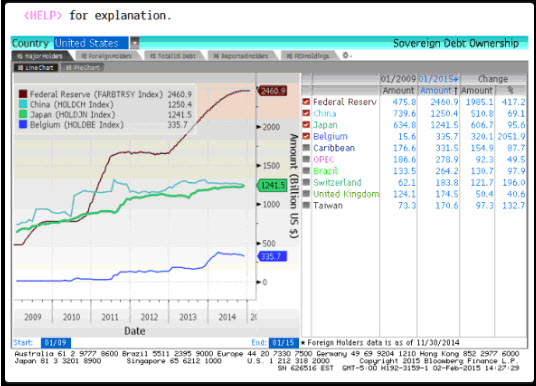Click the Start date field 01/09

[x=56, y=343]
